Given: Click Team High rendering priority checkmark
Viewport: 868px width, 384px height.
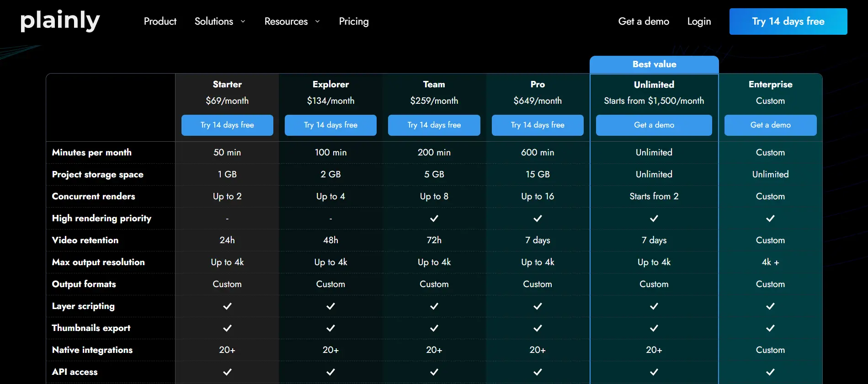Looking at the screenshot, I should click(434, 219).
